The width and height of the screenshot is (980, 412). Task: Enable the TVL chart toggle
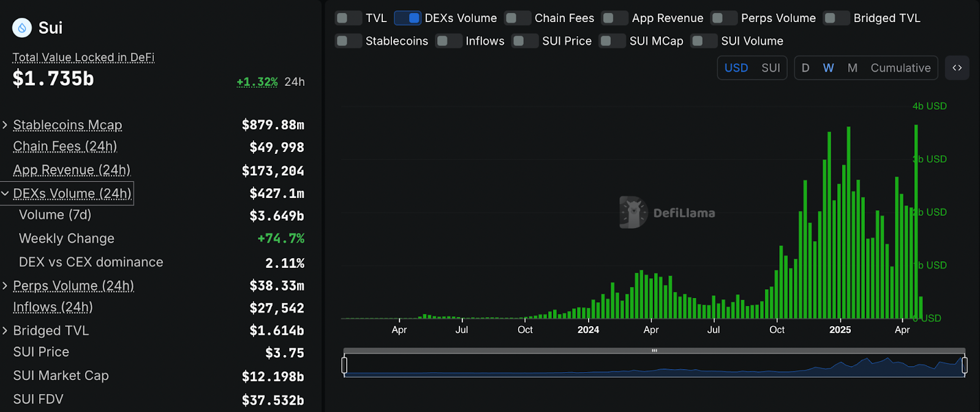pos(348,18)
